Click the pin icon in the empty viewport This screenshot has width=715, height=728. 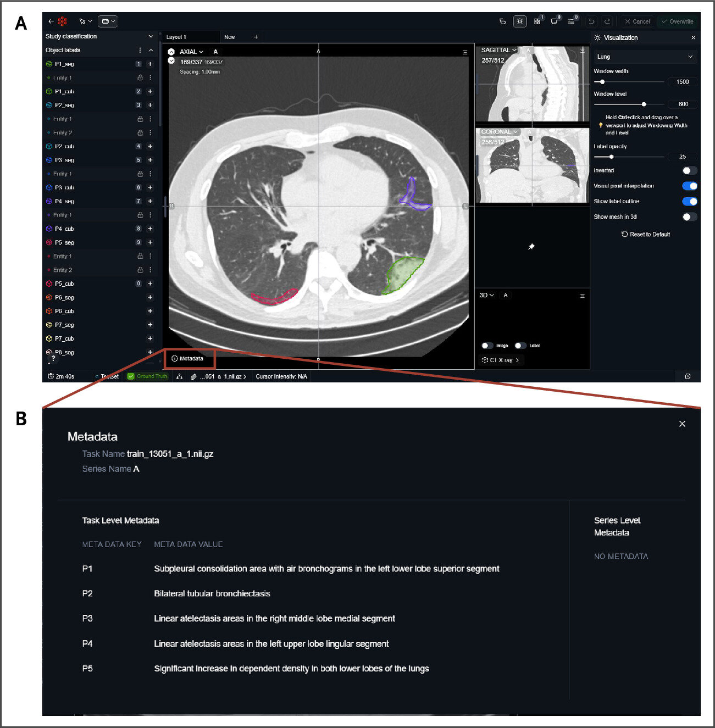click(531, 247)
